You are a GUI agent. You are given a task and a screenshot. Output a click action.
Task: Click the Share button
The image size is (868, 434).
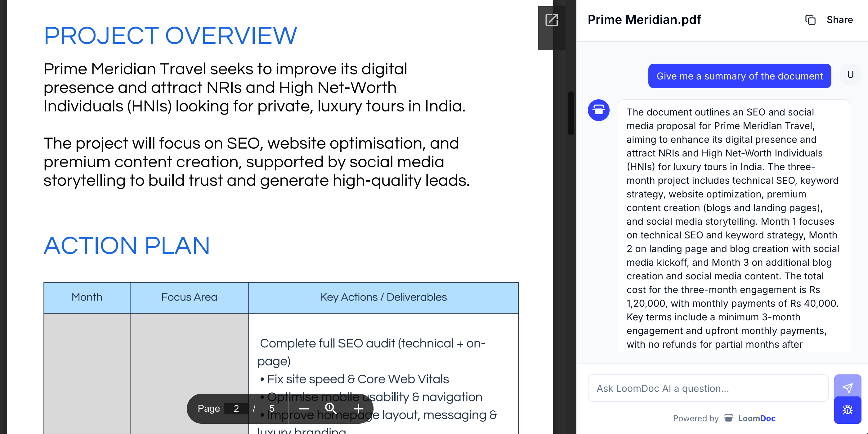pyautogui.click(x=839, y=20)
